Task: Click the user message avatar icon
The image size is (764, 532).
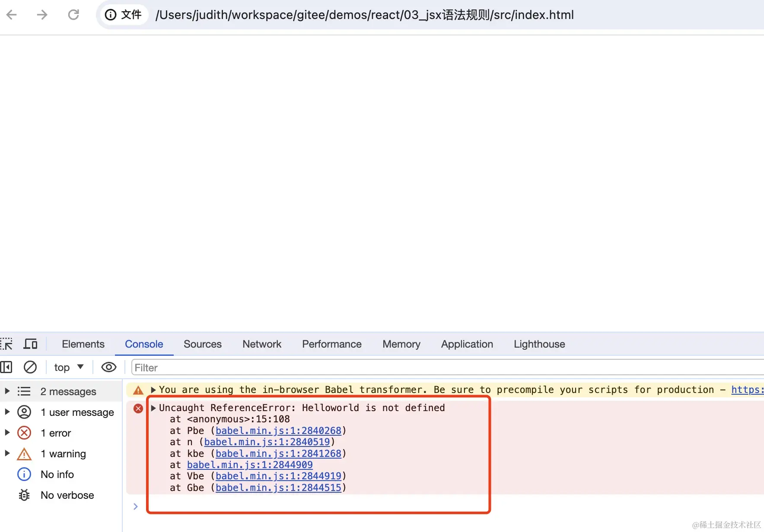Action: point(24,412)
